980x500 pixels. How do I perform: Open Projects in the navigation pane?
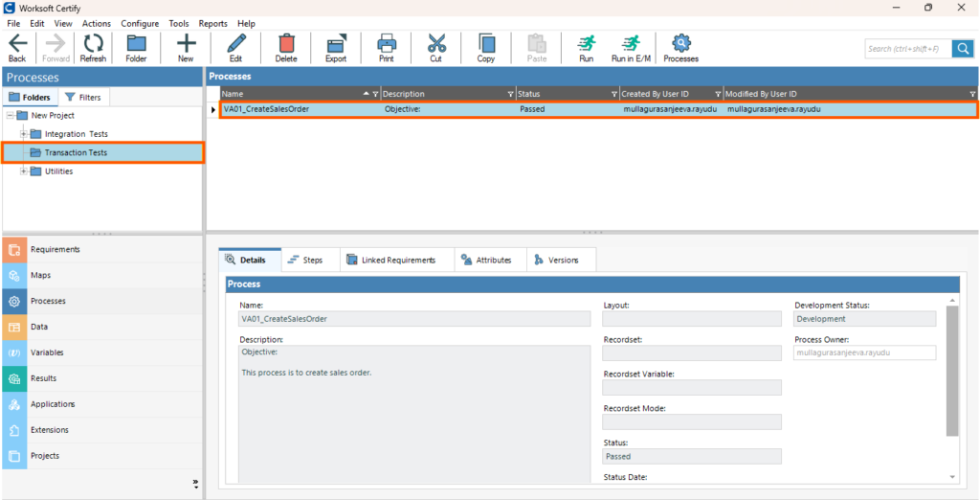[101, 456]
